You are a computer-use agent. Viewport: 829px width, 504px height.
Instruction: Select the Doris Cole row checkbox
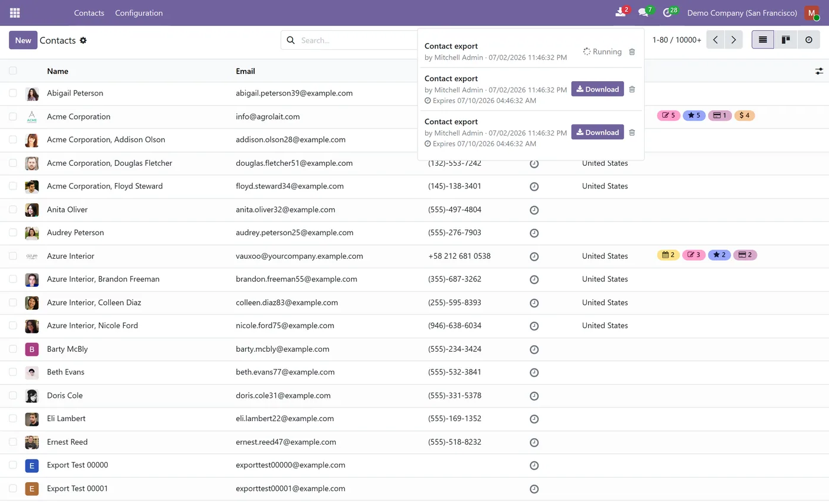(x=13, y=396)
